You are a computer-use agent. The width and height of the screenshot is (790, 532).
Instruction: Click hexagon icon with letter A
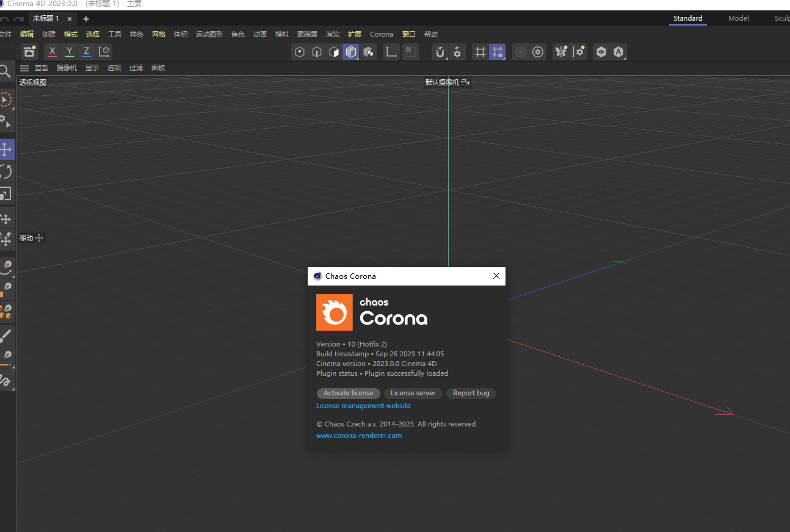pyautogui.click(x=618, y=52)
